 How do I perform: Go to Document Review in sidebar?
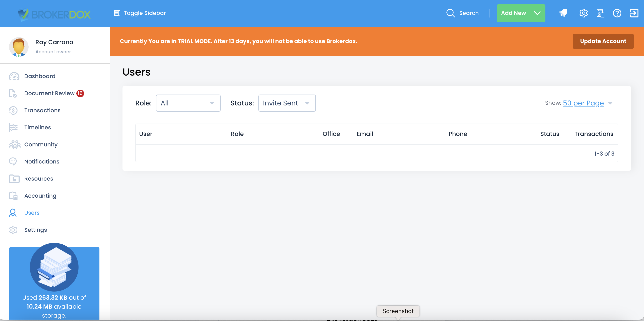click(x=49, y=93)
